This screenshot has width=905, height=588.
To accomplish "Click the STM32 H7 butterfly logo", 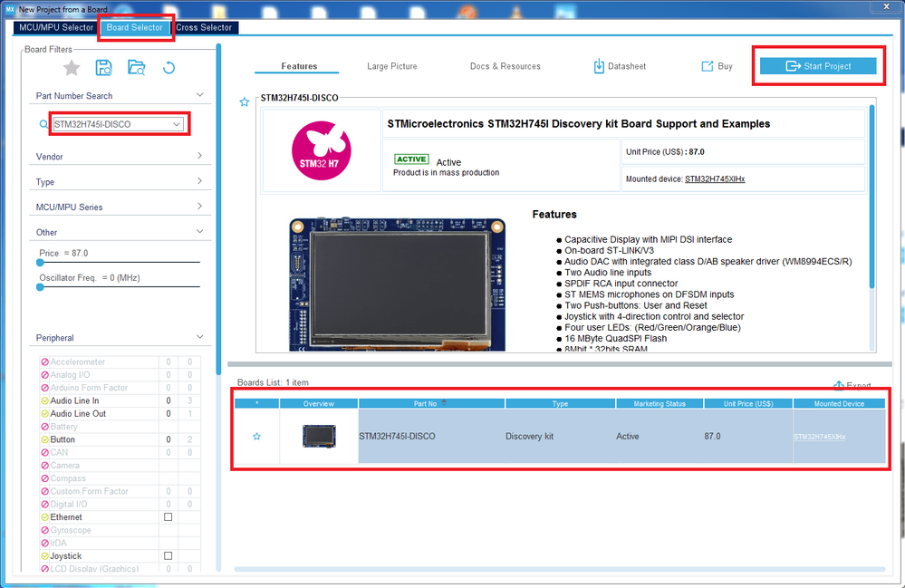I will click(x=322, y=150).
